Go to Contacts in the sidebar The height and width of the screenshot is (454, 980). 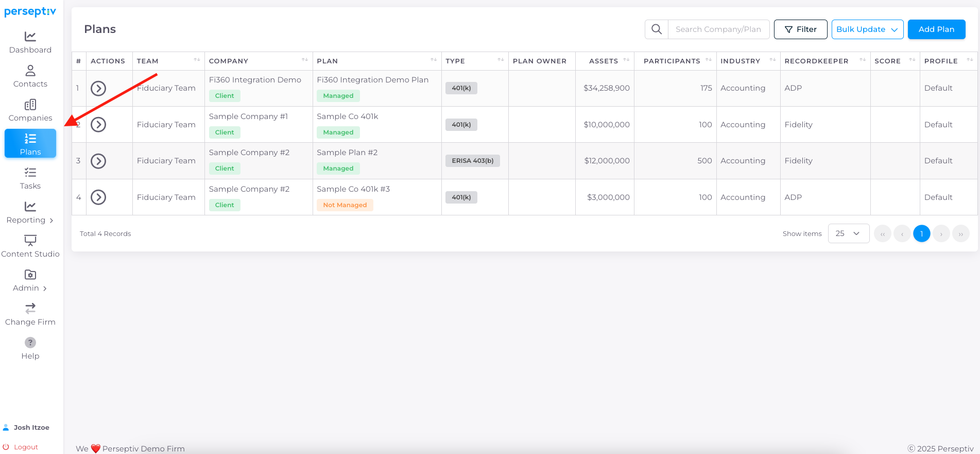click(x=30, y=76)
